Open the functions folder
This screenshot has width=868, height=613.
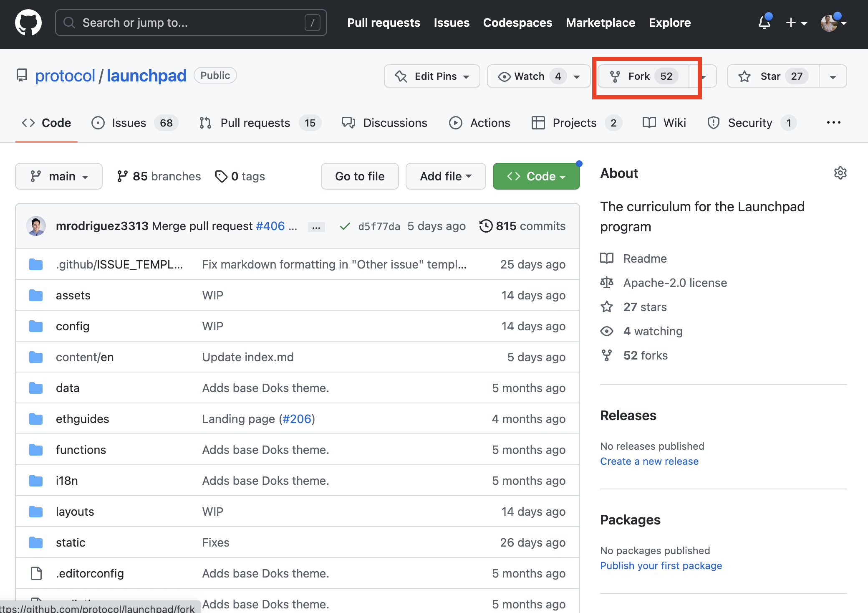click(81, 450)
